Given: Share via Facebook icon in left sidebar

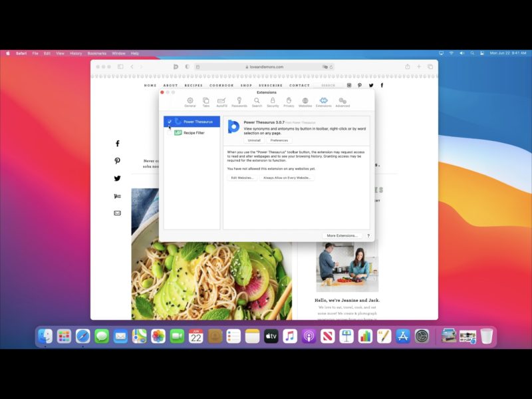Looking at the screenshot, I should [x=118, y=144].
